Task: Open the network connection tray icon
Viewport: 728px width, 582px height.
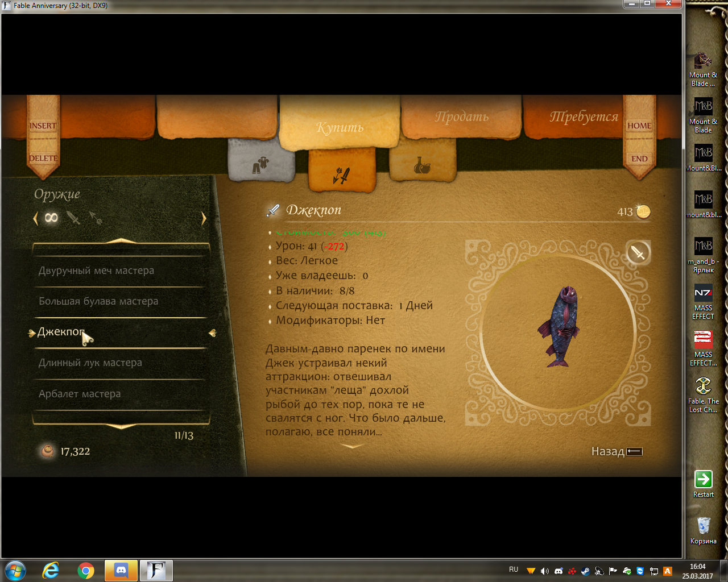Action: tap(653, 571)
